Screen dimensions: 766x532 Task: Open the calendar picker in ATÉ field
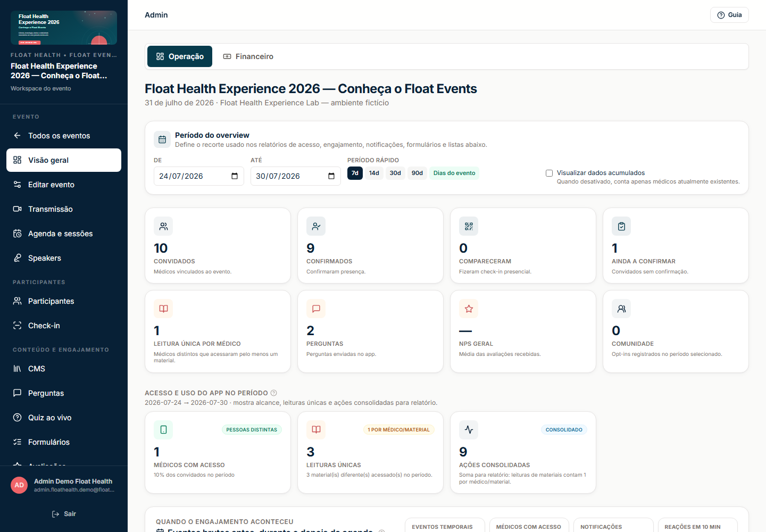331,176
